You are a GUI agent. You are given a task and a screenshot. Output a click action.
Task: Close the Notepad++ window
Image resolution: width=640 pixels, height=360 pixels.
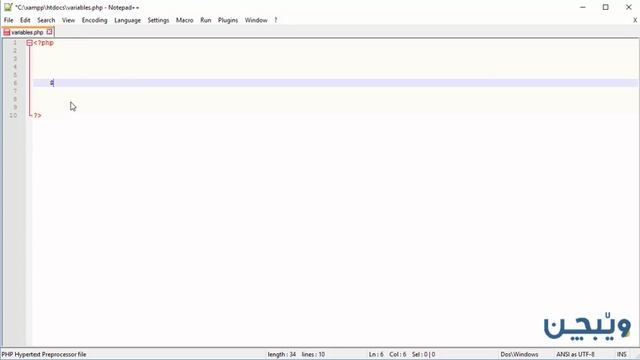629,7
